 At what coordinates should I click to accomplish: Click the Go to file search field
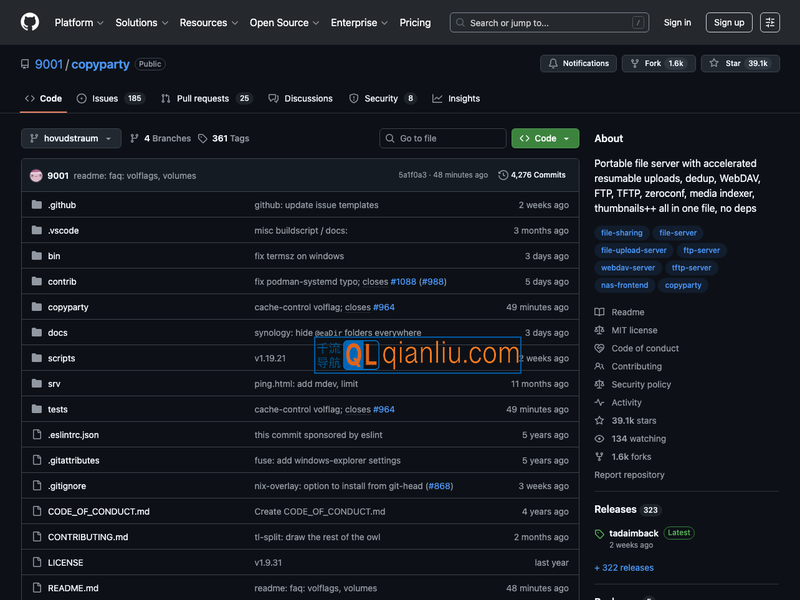point(443,138)
